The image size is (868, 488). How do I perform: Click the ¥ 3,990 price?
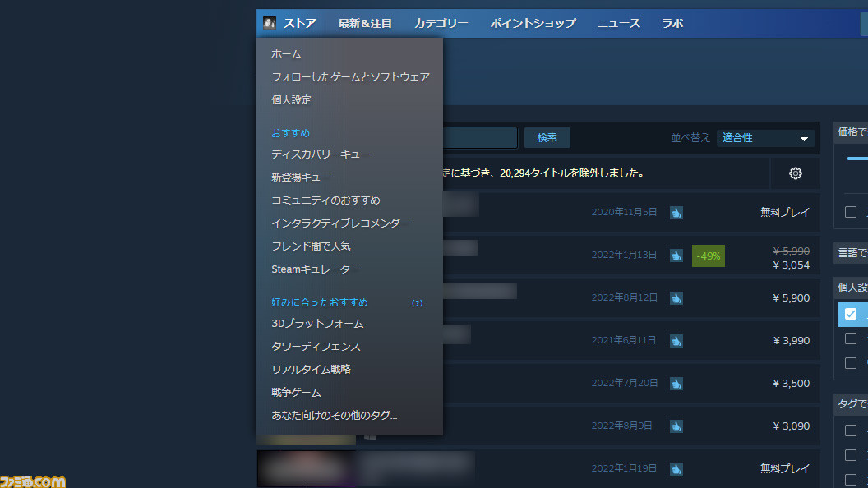(791, 341)
